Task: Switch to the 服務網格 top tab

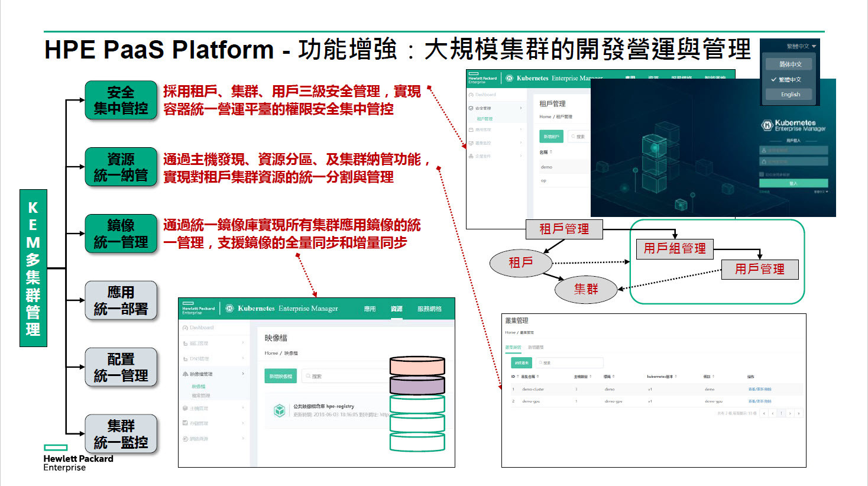Action: click(429, 309)
